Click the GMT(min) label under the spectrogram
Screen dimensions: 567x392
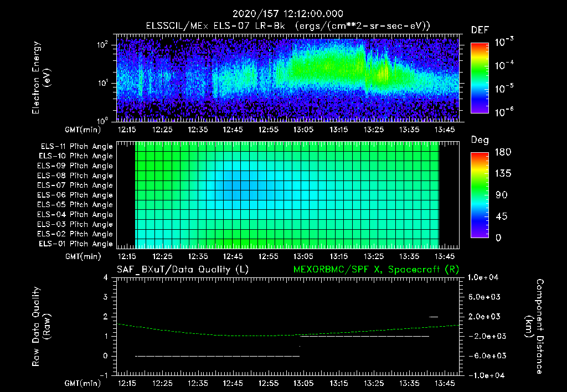[x=83, y=130]
